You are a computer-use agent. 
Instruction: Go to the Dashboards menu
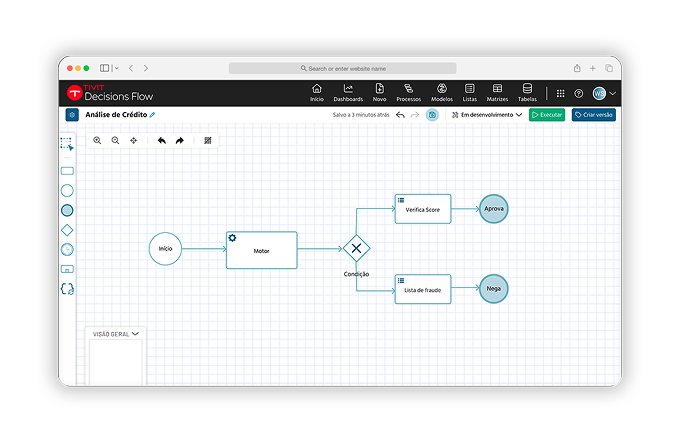348,93
